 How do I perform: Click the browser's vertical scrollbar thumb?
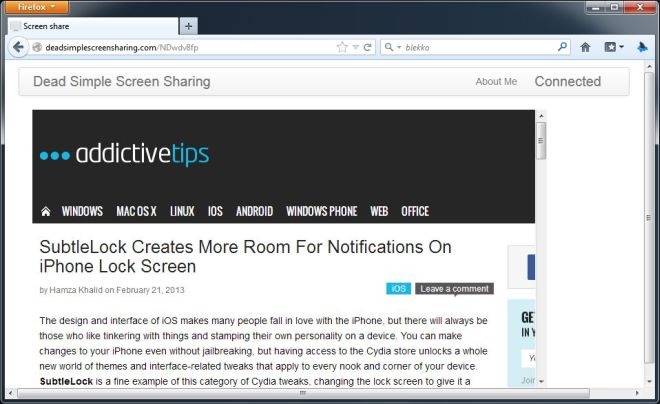point(649,217)
